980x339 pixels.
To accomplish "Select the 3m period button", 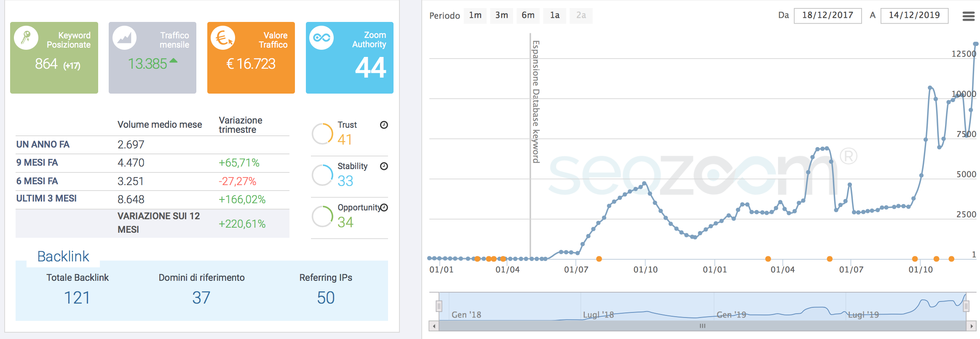I will pyautogui.click(x=501, y=16).
